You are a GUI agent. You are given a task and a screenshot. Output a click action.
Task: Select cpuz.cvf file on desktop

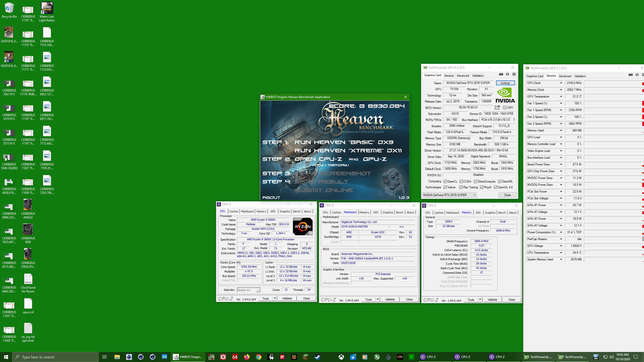[x=28, y=306]
